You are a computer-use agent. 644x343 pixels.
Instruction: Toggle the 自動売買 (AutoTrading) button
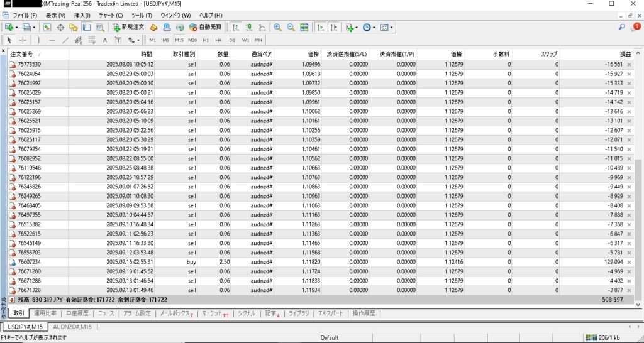coord(205,28)
